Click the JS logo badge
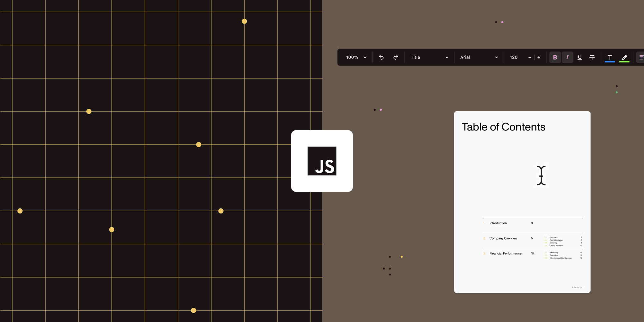This screenshot has height=322, width=644. coord(322,161)
